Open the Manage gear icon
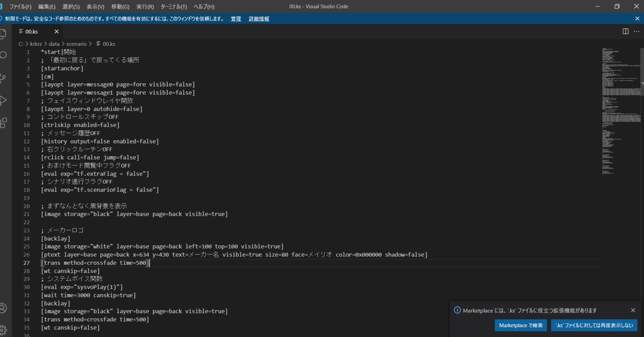 click(x=3, y=330)
